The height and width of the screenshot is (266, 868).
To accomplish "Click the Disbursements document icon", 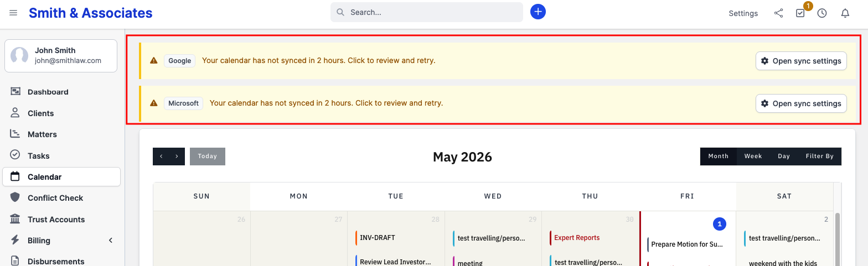I will [x=15, y=261].
